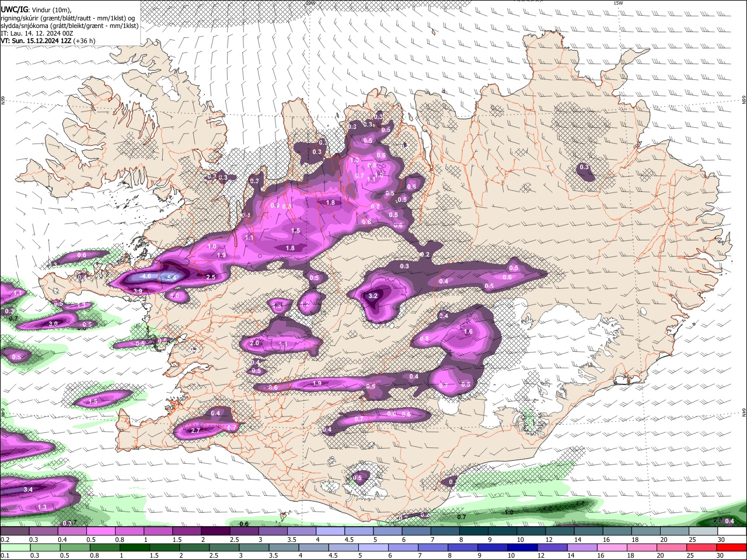Pick lower legend dark blue swatch between 10 and 12
747x560 pixels.
tap(522, 548)
